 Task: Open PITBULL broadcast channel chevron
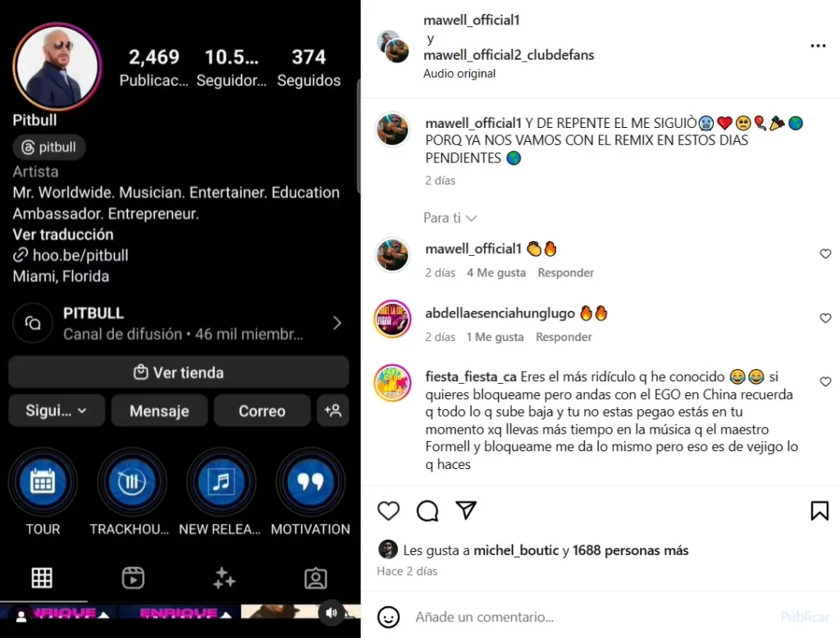pos(337,323)
